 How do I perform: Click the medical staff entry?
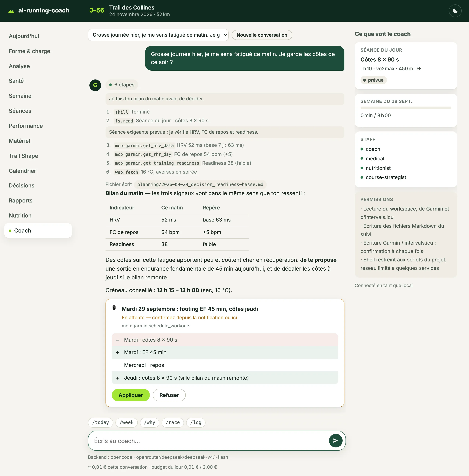375,159
